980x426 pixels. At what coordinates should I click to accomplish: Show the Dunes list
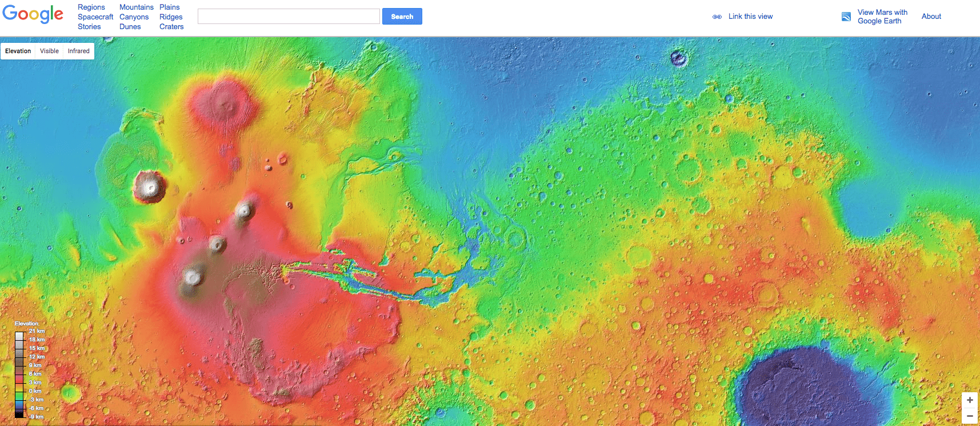130,27
